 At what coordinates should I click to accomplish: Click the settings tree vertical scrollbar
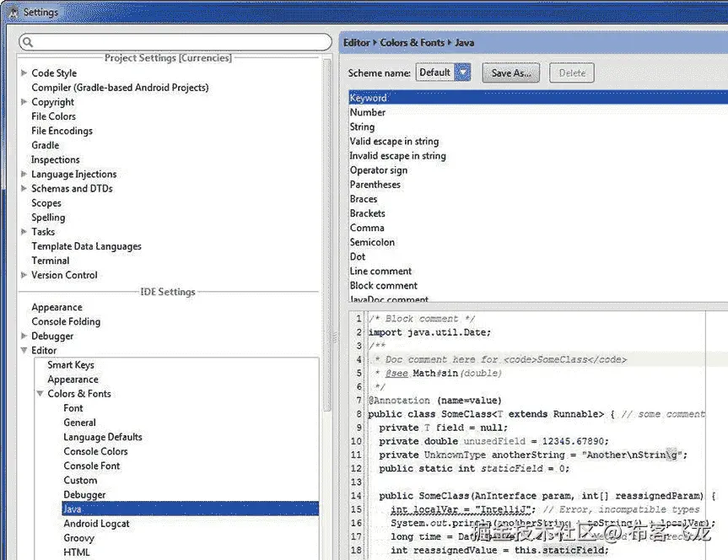tap(327, 234)
